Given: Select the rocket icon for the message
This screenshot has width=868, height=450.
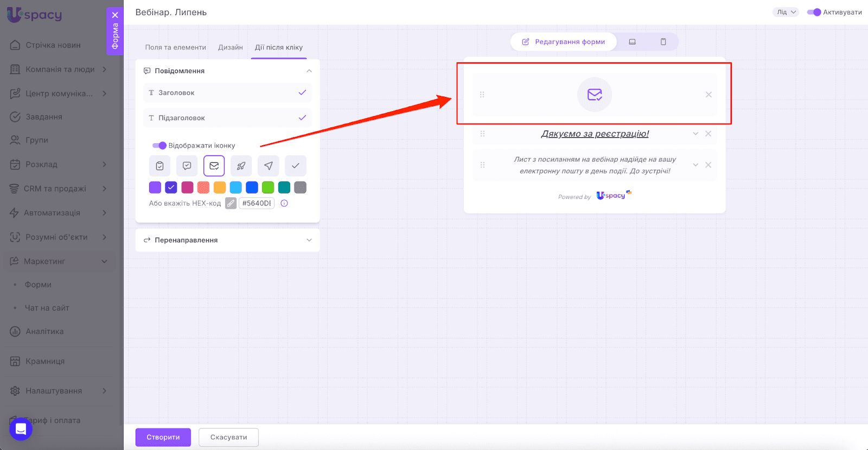Looking at the screenshot, I should [241, 166].
